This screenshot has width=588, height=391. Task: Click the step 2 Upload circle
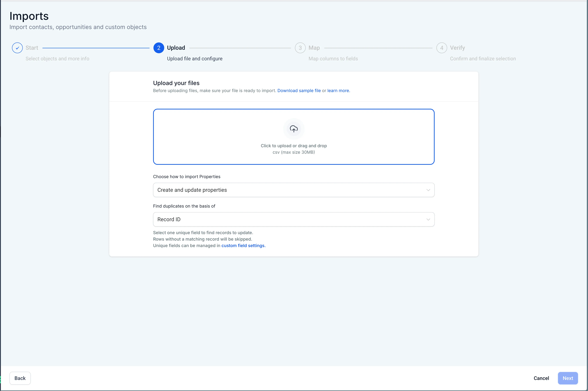(x=159, y=48)
